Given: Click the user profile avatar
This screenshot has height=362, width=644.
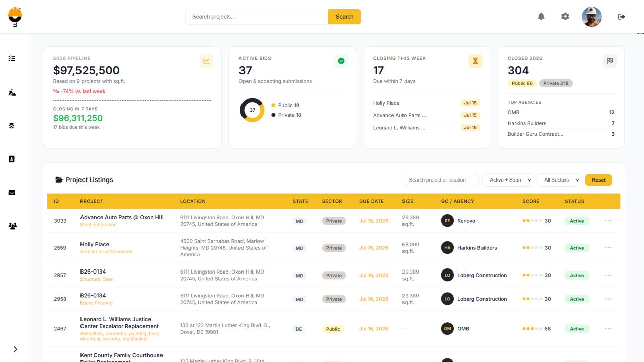Looking at the screenshot, I should coord(592,17).
